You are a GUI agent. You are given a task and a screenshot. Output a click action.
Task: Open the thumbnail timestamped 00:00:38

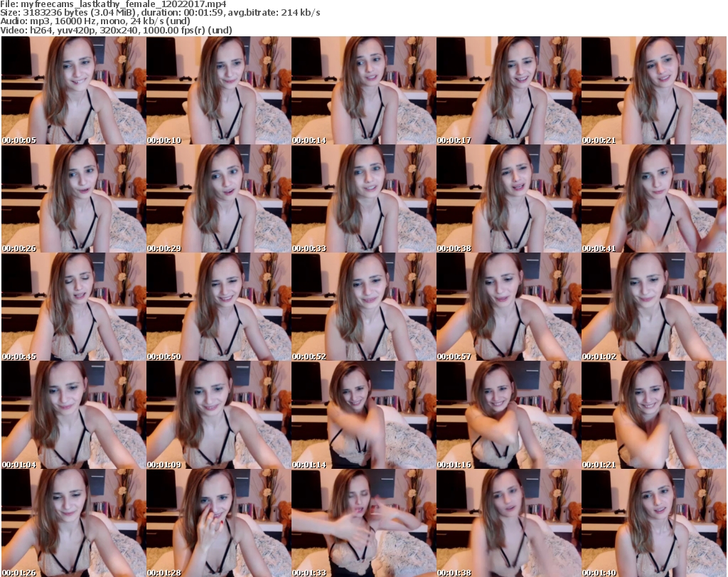point(508,198)
